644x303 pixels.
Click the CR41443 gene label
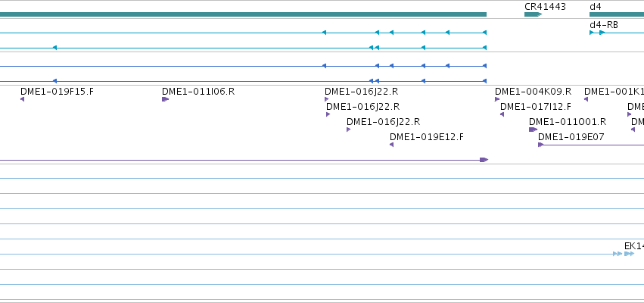[x=545, y=7]
